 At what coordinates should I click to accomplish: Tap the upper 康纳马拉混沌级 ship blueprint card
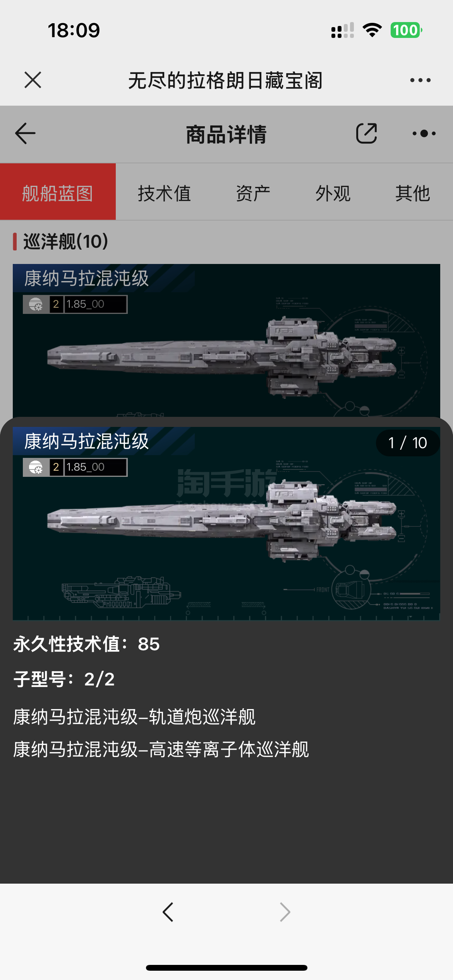[226, 341]
